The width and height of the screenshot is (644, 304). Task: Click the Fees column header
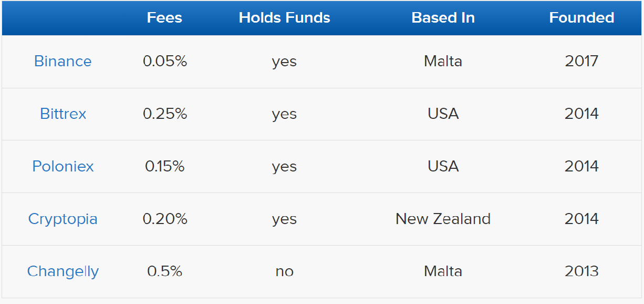point(164,18)
